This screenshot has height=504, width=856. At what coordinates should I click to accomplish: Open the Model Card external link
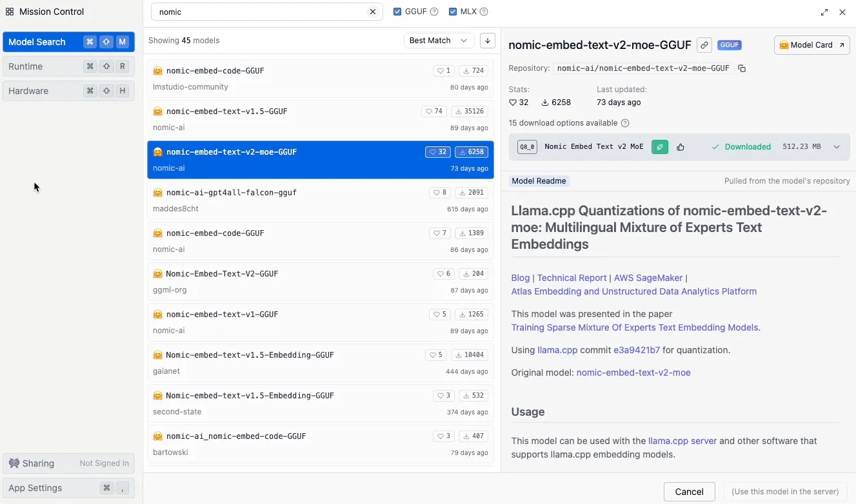pos(811,45)
